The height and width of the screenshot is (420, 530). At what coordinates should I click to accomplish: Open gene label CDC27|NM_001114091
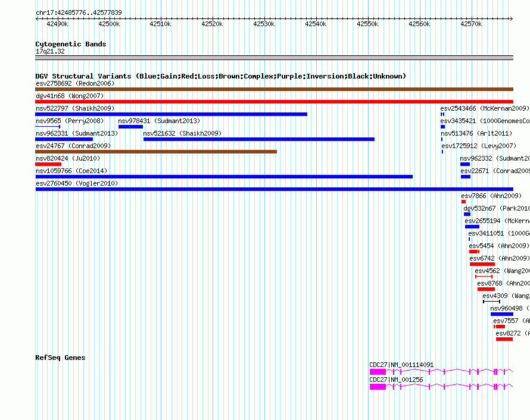[401, 365]
